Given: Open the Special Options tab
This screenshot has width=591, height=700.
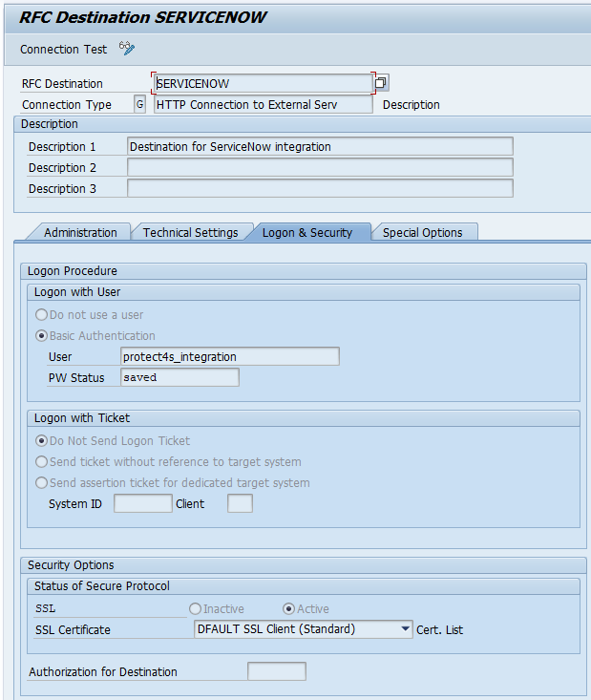Looking at the screenshot, I should pos(422,233).
